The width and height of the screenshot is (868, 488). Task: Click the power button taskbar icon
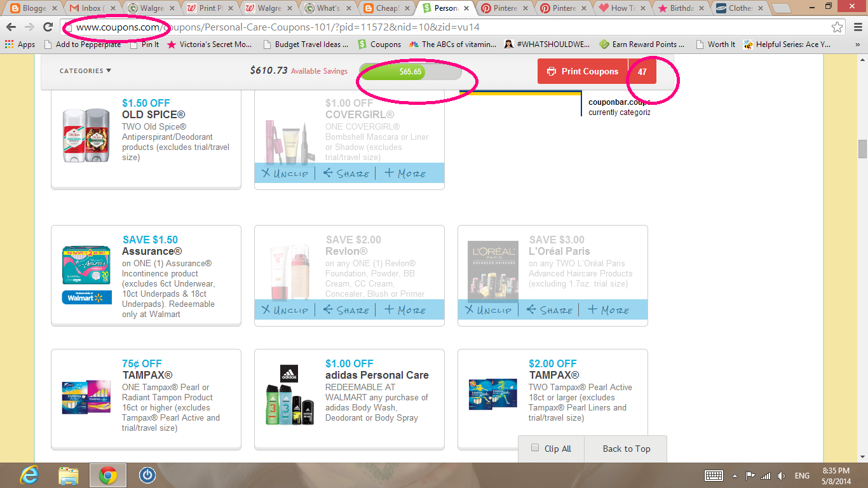(x=147, y=475)
